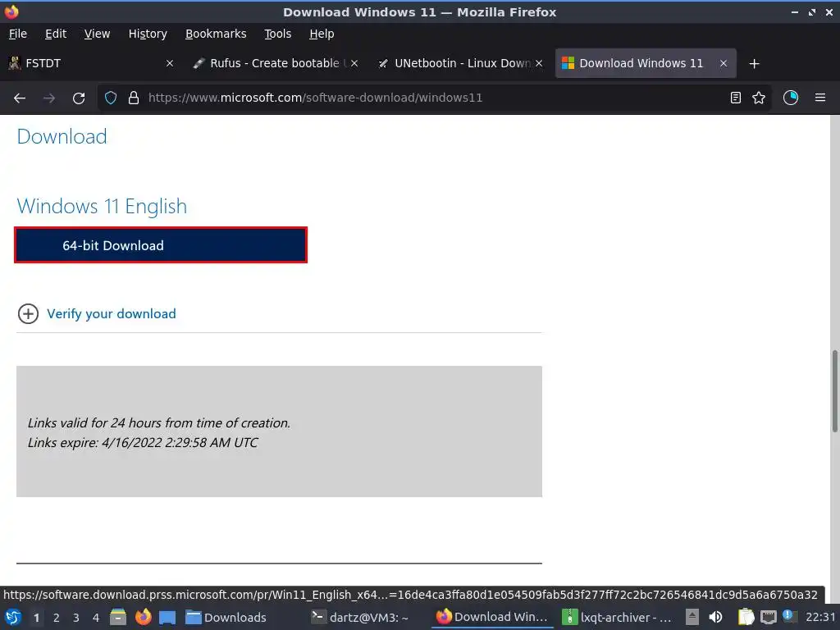840x630 pixels.
Task: Click Links valid for 24 hours text
Action: (159, 423)
